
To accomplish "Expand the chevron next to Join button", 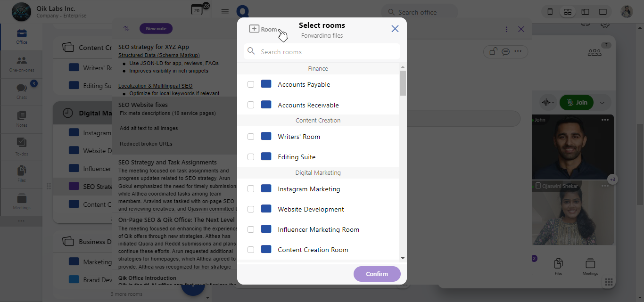I will coord(602,103).
